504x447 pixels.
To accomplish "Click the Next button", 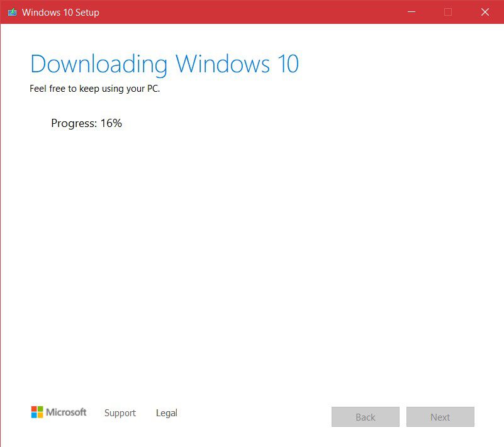I will coord(440,417).
